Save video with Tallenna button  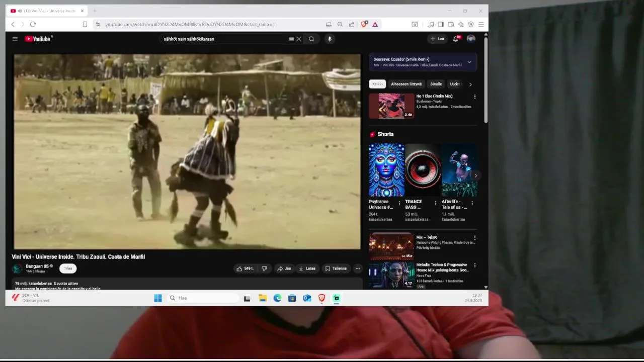tap(336, 268)
